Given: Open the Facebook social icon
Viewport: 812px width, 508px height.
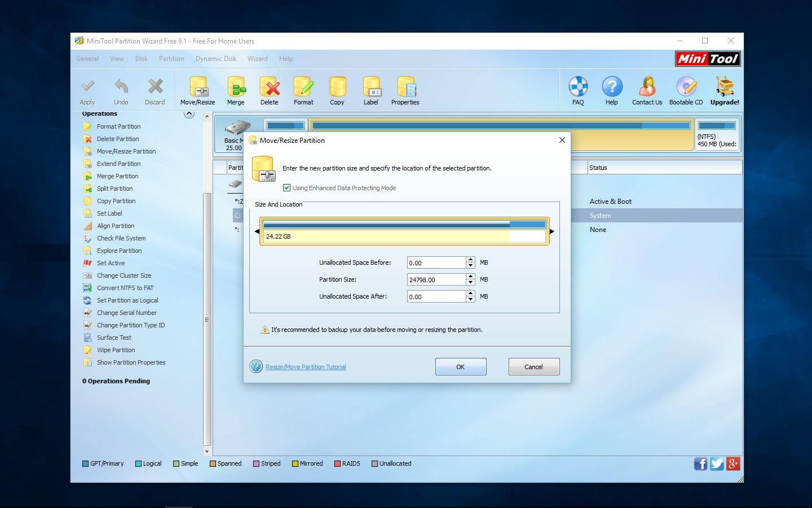Looking at the screenshot, I should [x=700, y=464].
